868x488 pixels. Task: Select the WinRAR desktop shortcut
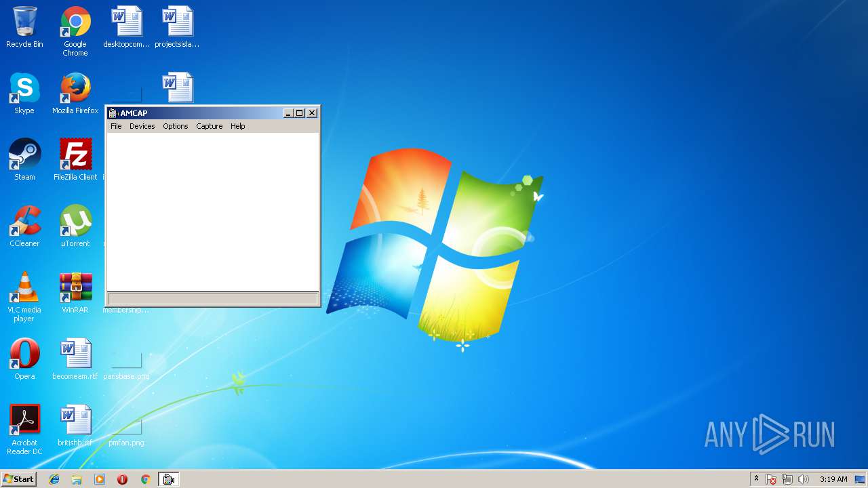75,293
